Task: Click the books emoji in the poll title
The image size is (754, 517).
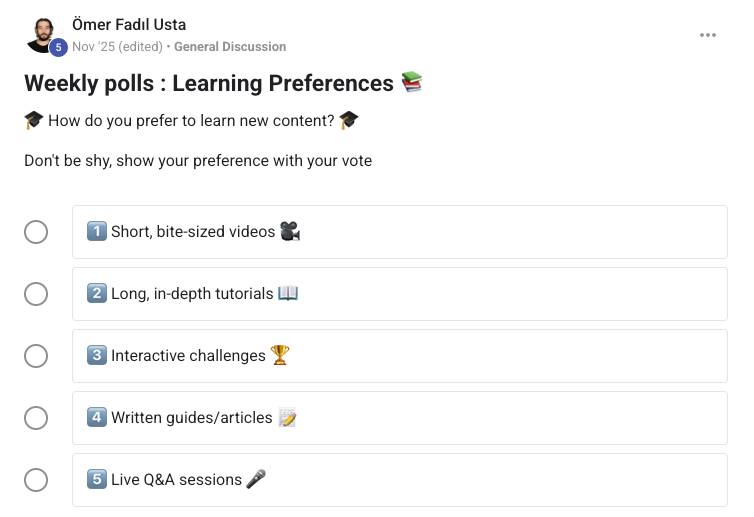Action: click(412, 83)
